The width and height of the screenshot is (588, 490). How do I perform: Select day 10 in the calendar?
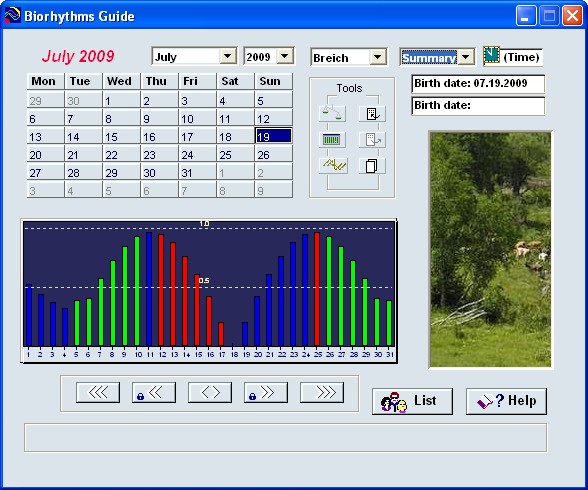pyautogui.click(x=197, y=118)
